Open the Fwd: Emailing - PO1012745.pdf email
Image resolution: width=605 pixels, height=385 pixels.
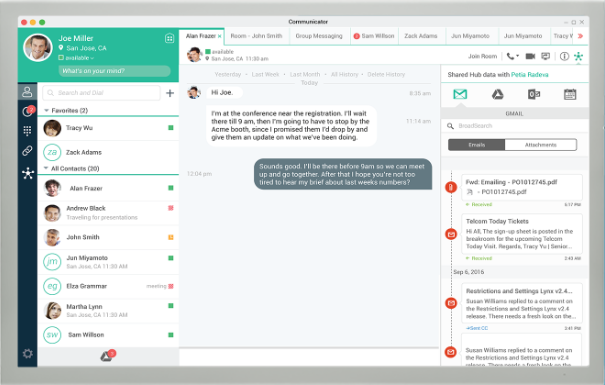pyautogui.click(x=522, y=187)
